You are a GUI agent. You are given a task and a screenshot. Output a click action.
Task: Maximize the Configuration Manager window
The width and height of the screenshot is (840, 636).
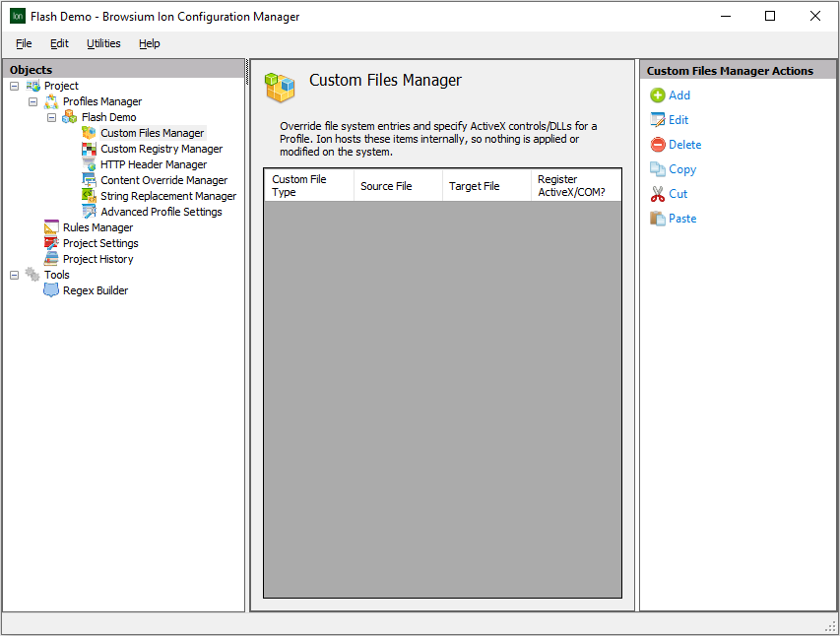click(770, 16)
